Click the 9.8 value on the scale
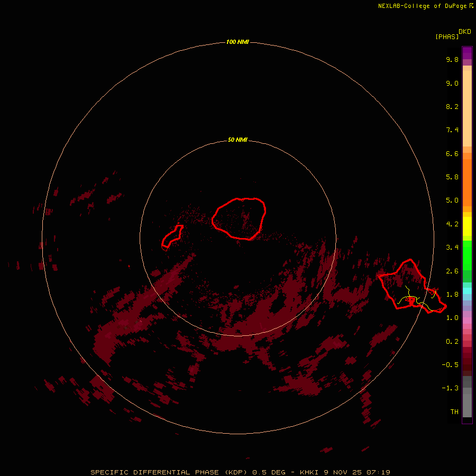Image resolution: width=476 pixels, height=476 pixels. click(452, 59)
